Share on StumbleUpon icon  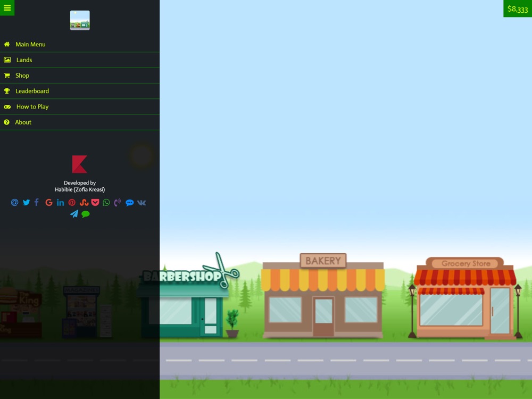[84, 203]
